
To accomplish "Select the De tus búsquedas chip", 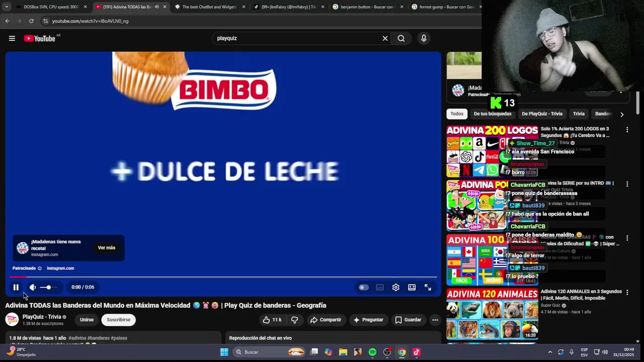I will (492, 114).
